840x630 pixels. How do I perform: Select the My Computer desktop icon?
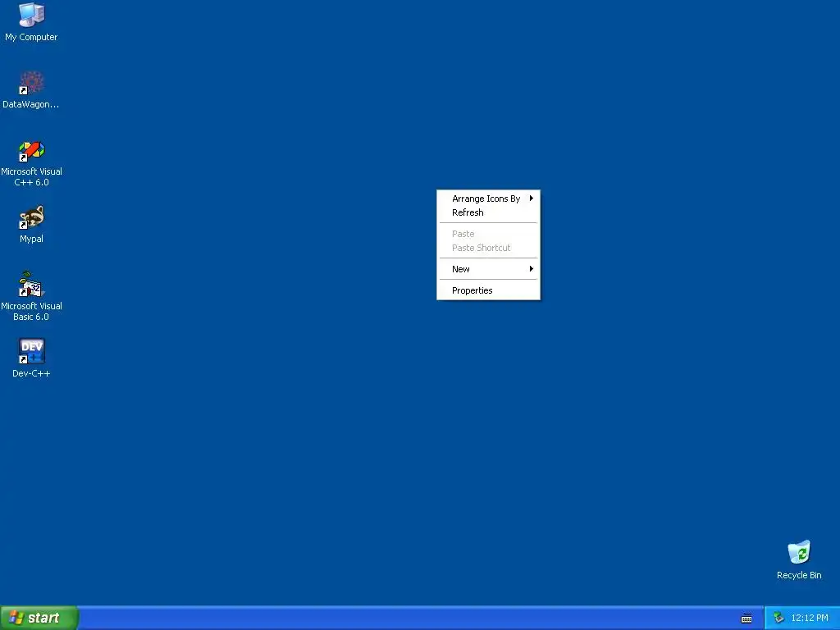[31, 15]
